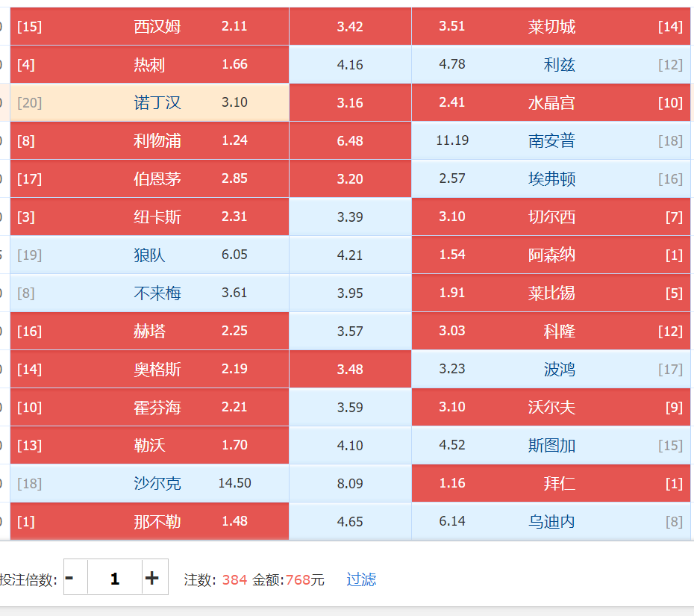Select the 4.16 draw for 热刺 vs 利兹
This screenshot has height=616, width=694.
[x=350, y=65]
